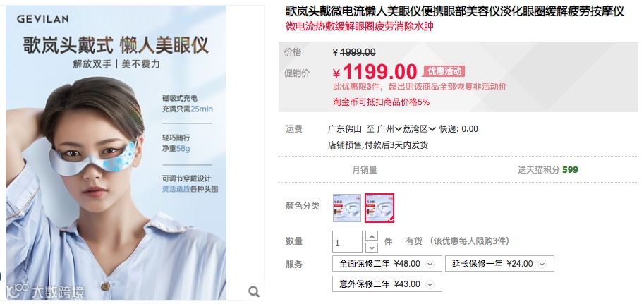Expand the 意外保修二年 ¥43.00 dropdown arrow

coord(430,284)
